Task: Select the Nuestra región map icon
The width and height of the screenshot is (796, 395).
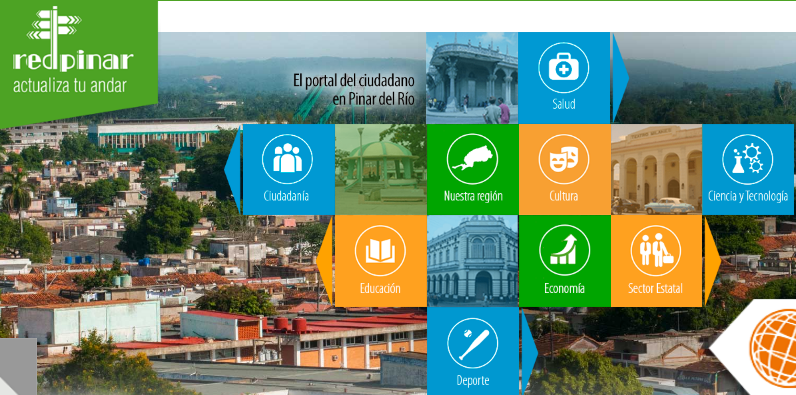Action: [472, 159]
